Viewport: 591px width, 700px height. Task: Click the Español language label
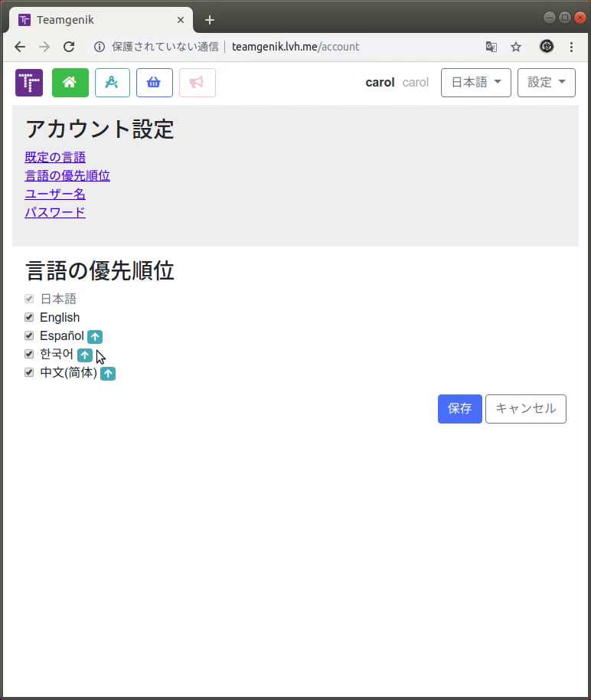coord(61,335)
